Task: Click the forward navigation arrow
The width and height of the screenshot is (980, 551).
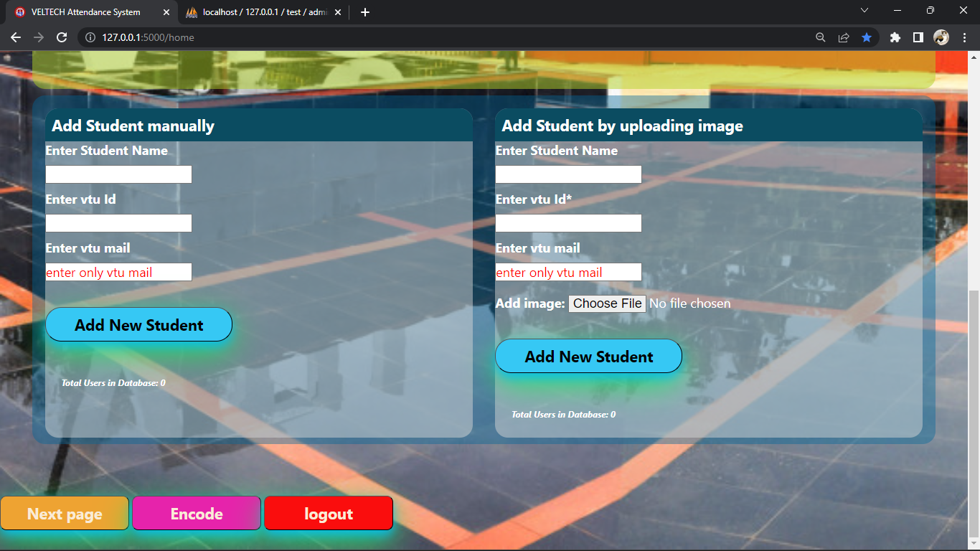Action: click(x=37, y=37)
